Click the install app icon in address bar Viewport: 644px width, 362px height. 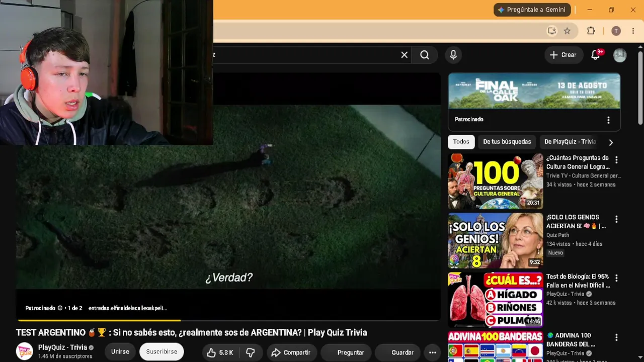[552, 31]
